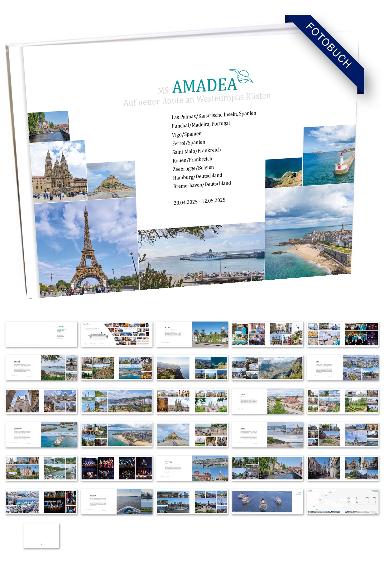Screen dimensions: 384x588
Task: Open the spread with the large mountain valley panorama
Action: [267, 367]
